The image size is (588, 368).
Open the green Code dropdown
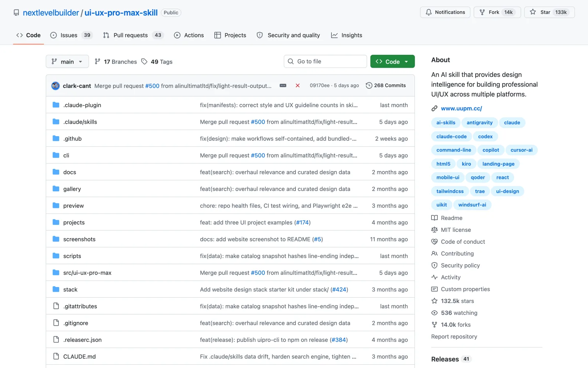[392, 61]
